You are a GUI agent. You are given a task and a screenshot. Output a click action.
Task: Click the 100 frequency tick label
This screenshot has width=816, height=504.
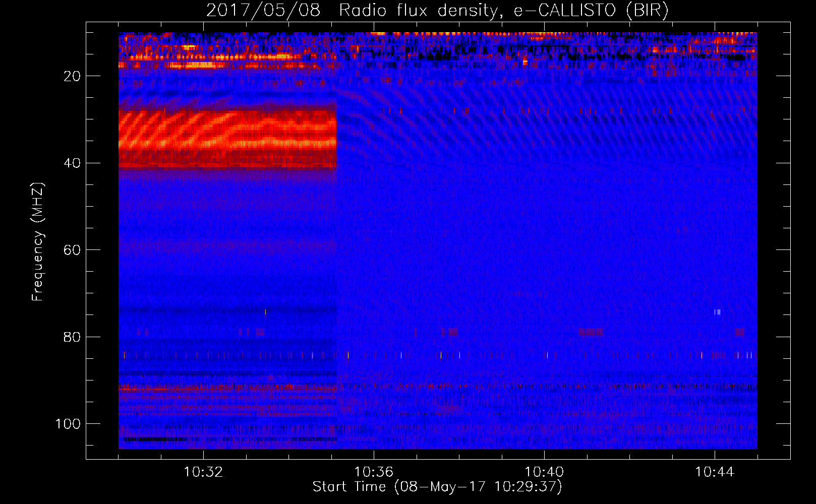(x=68, y=424)
